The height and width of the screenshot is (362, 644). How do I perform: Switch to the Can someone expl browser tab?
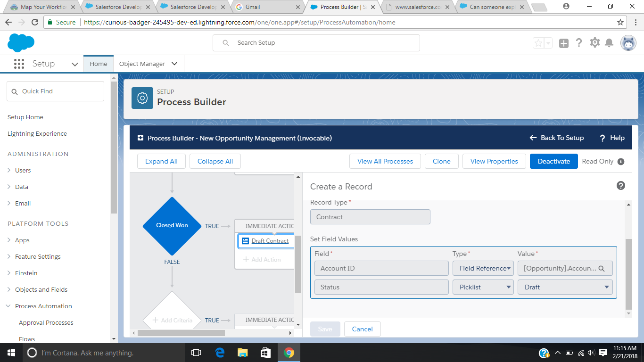[492, 7]
